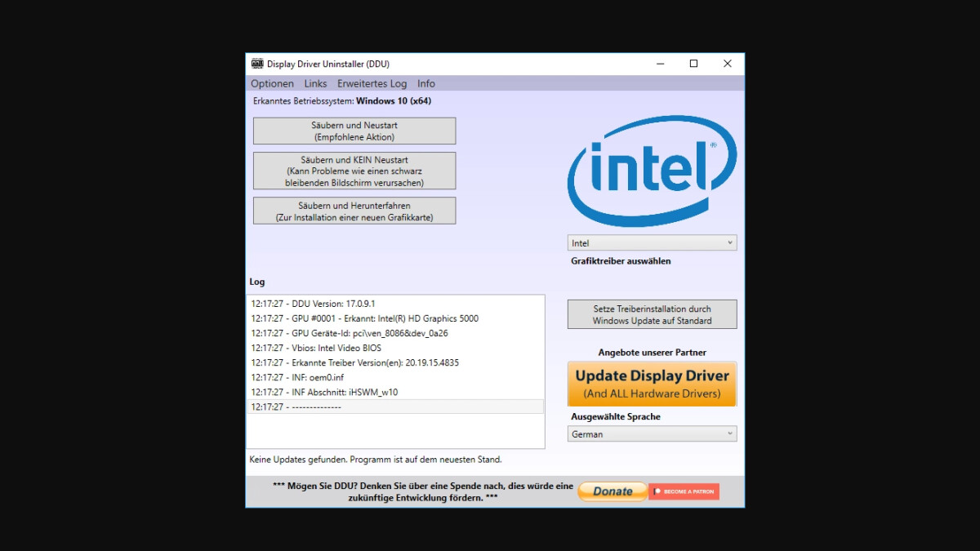This screenshot has width=980, height=551.
Task: Maximize the DDU window
Action: [x=693, y=64]
